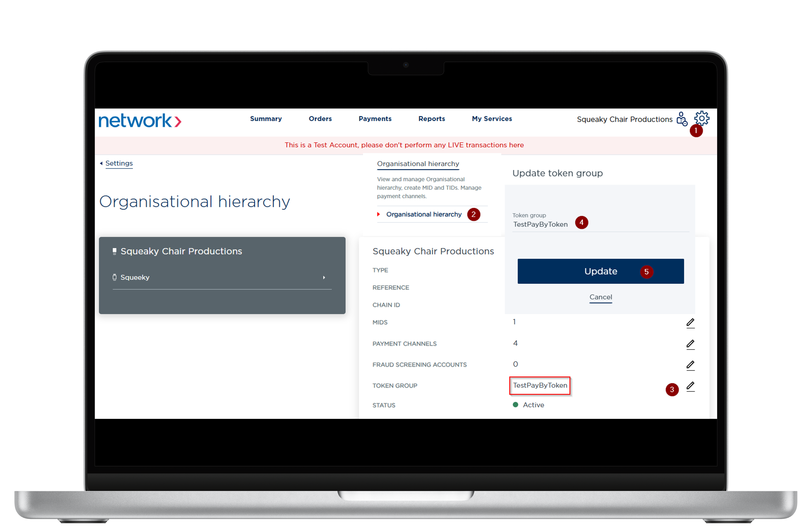This screenshot has width=812, height=528.
Task: Expand the Squeeky outlet arrow
Action: (324, 277)
